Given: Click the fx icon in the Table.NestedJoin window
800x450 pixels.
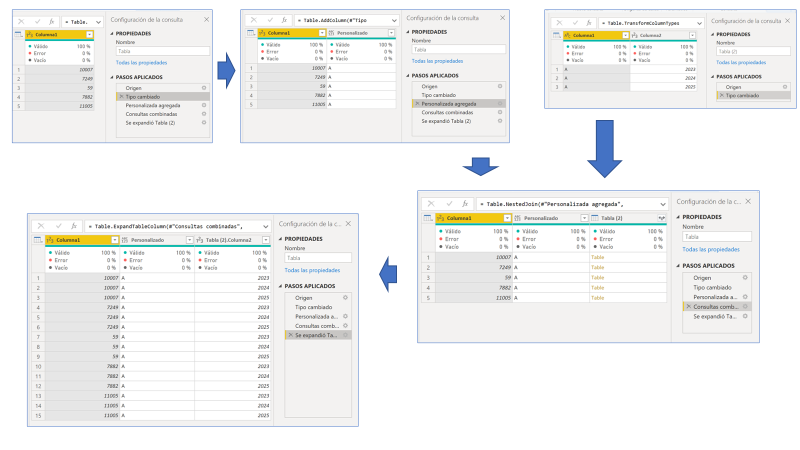Looking at the screenshot, I should 465,204.
